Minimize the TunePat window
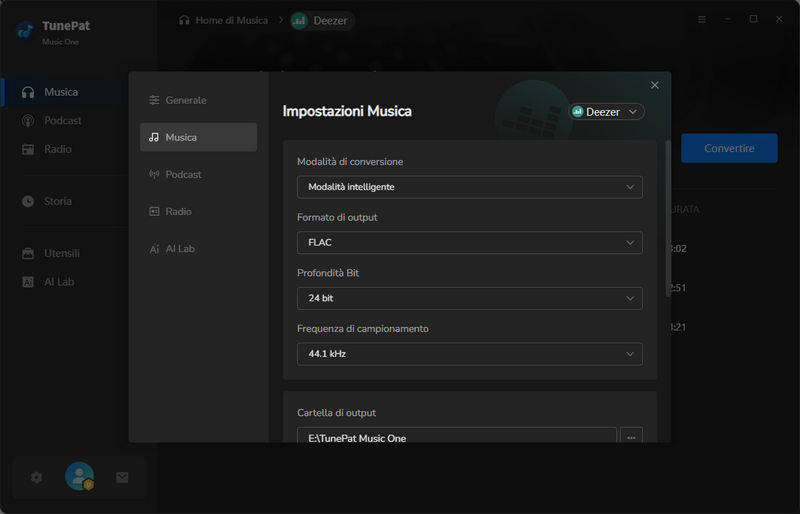The width and height of the screenshot is (800, 514). pyautogui.click(x=728, y=19)
